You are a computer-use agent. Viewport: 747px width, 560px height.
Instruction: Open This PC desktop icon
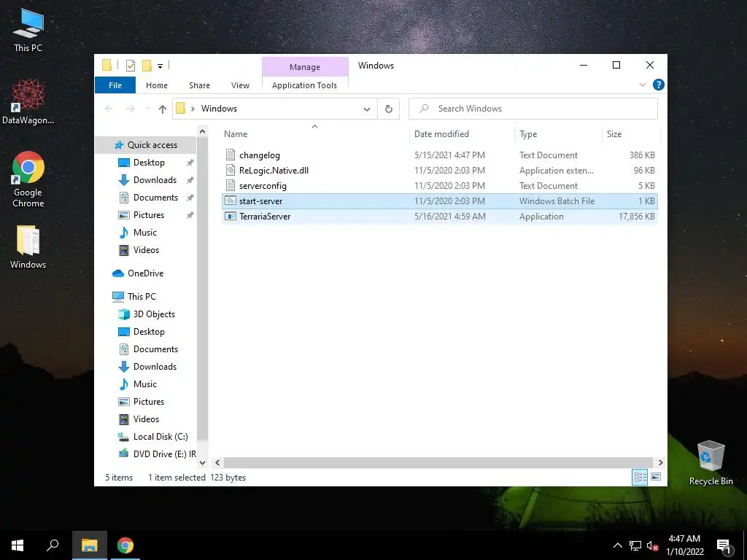tap(28, 31)
